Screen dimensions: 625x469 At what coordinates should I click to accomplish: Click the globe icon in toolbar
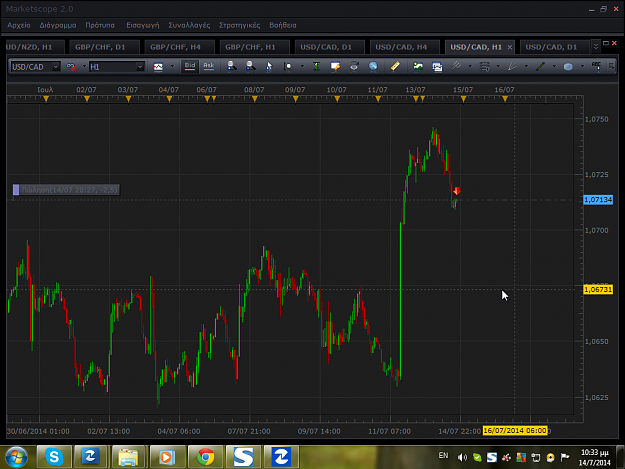coord(373,67)
